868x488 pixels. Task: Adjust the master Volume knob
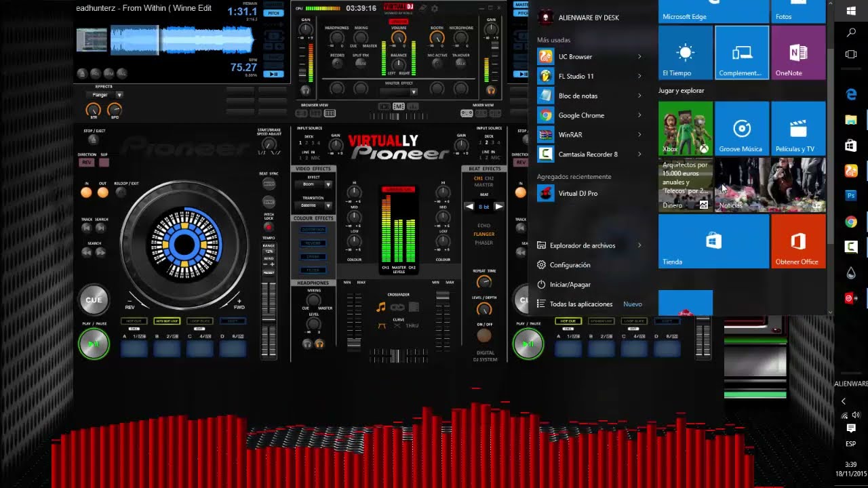(399, 38)
